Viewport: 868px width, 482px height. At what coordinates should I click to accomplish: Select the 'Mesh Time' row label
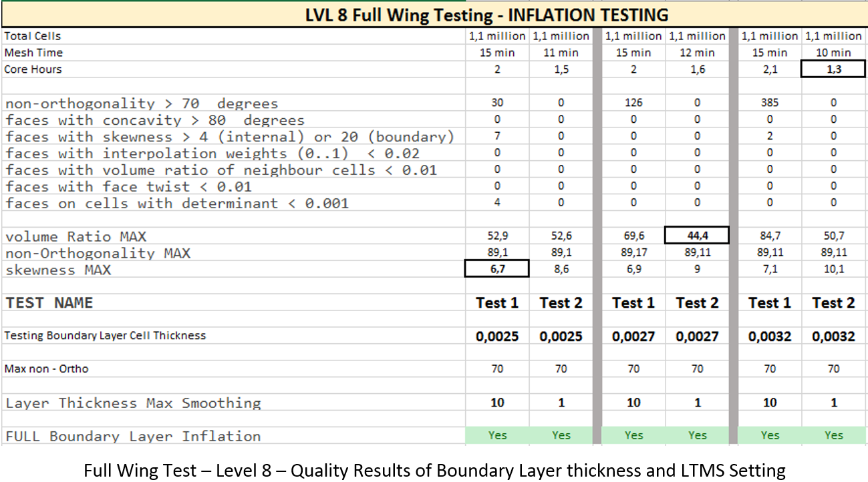pyautogui.click(x=32, y=53)
